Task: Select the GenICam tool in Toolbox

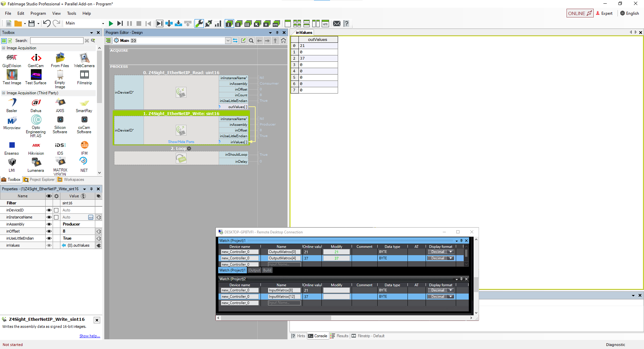Action: (x=36, y=60)
